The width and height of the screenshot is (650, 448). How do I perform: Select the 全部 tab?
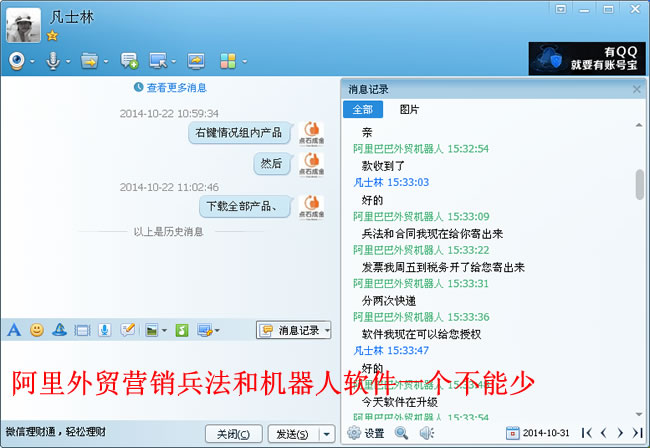click(363, 109)
